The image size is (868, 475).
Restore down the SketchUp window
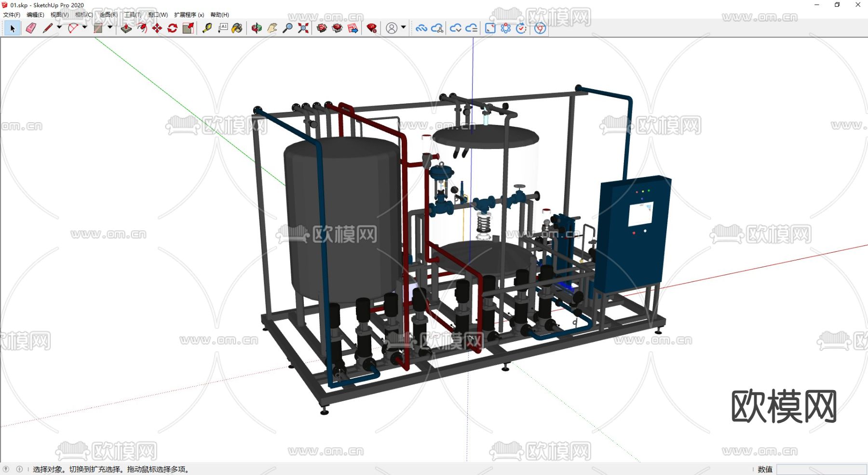[x=837, y=5]
